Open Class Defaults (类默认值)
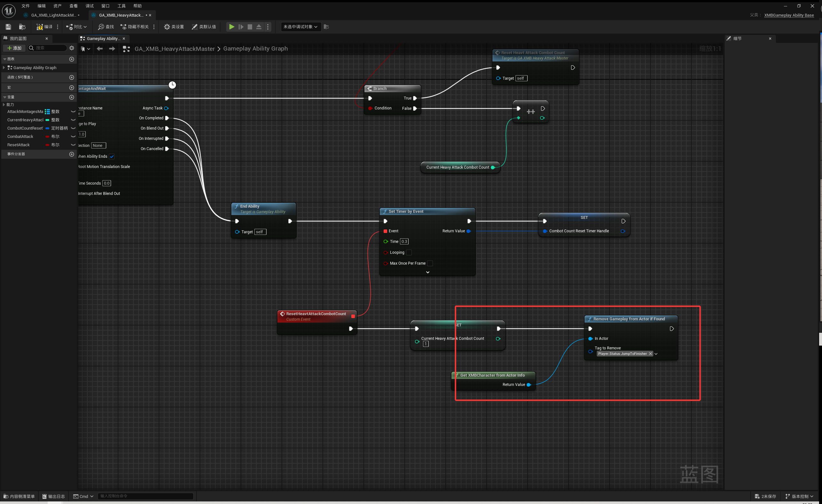 tap(204, 27)
